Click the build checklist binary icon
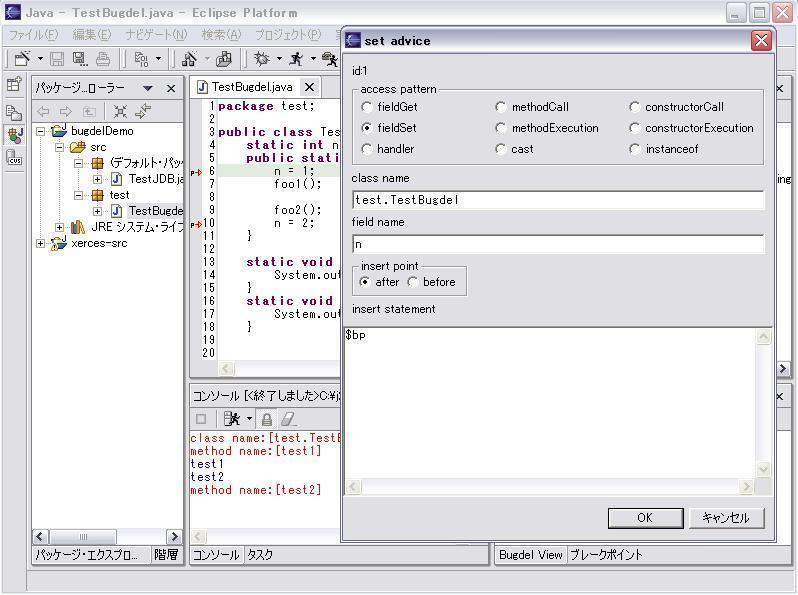This screenshot has width=798, height=595. 141,59
